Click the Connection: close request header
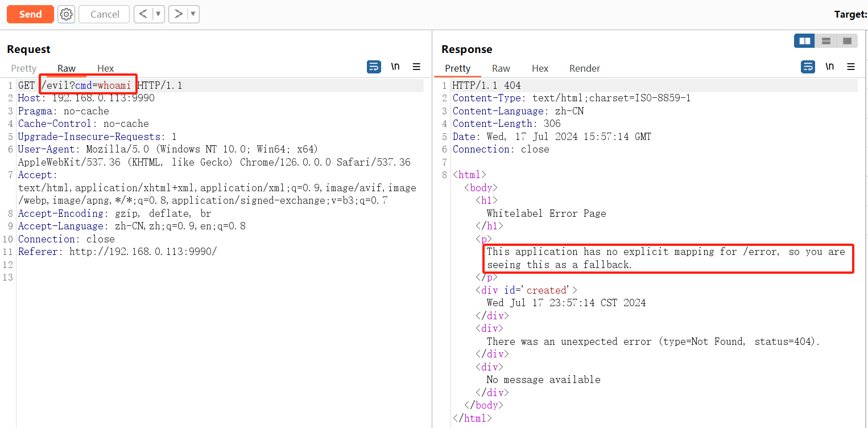 (67, 239)
